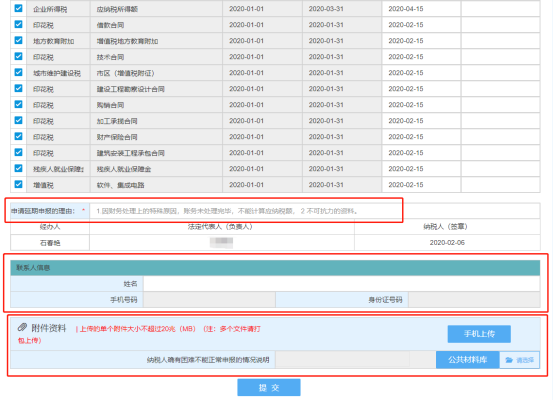Uncheck the 企业所得税 row checkbox
The image size is (554, 401).
click(18, 8)
